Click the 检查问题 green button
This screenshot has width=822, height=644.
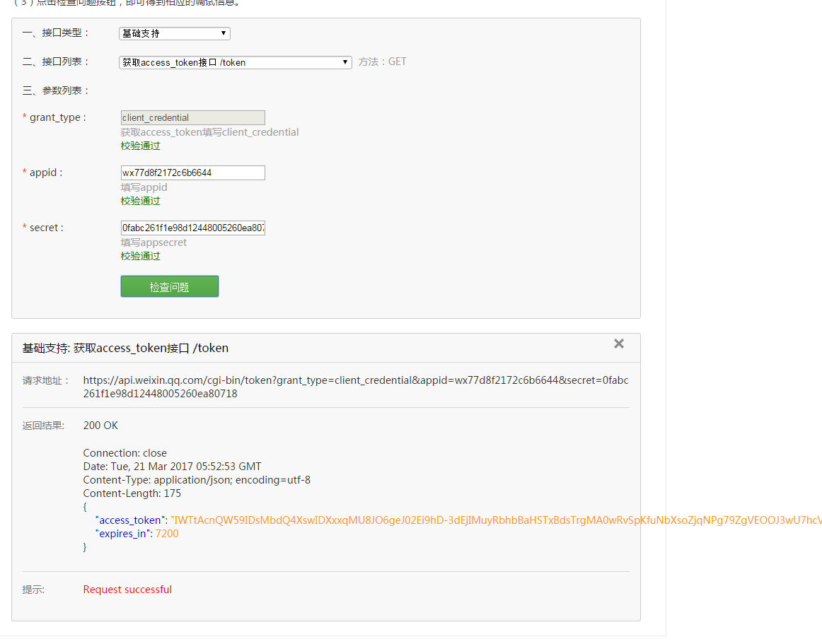170,286
